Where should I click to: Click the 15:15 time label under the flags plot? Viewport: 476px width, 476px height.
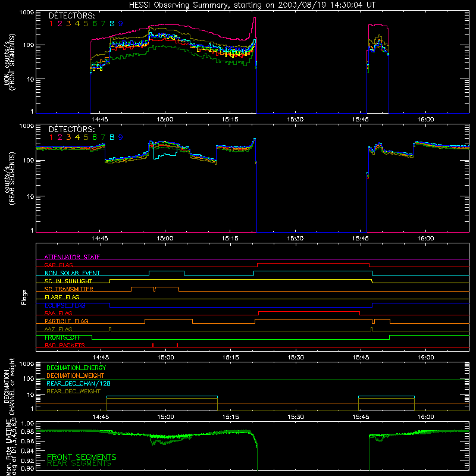[231, 358]
